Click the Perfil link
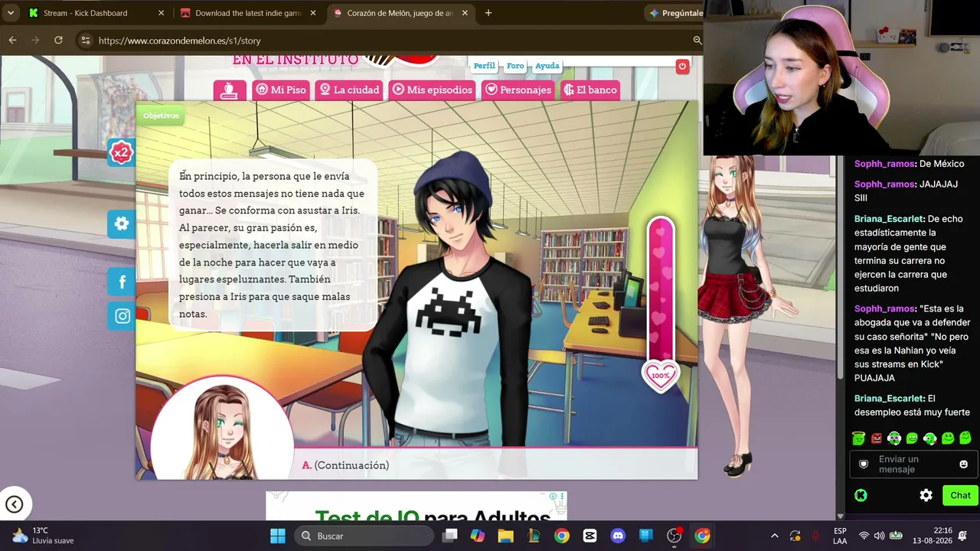 point(484,66)
